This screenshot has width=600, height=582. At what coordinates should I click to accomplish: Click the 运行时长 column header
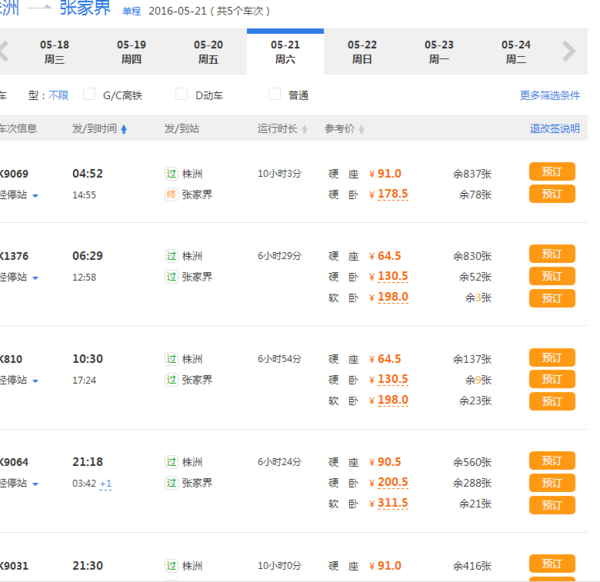tap(277, 129)
